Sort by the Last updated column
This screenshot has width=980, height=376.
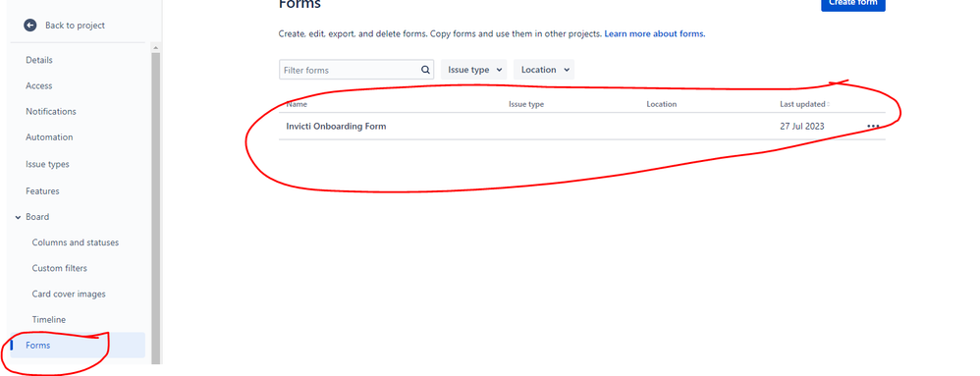coord(804,104)
